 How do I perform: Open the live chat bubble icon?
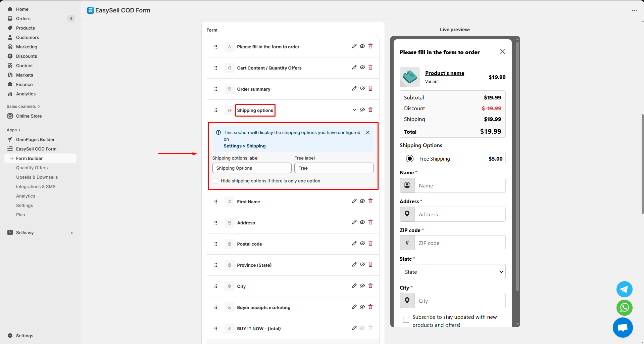pos(623,328)
